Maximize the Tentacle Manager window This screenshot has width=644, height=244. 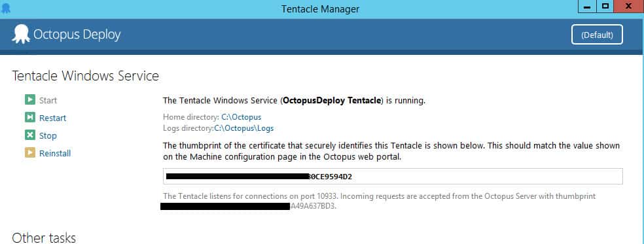point(605,7)
